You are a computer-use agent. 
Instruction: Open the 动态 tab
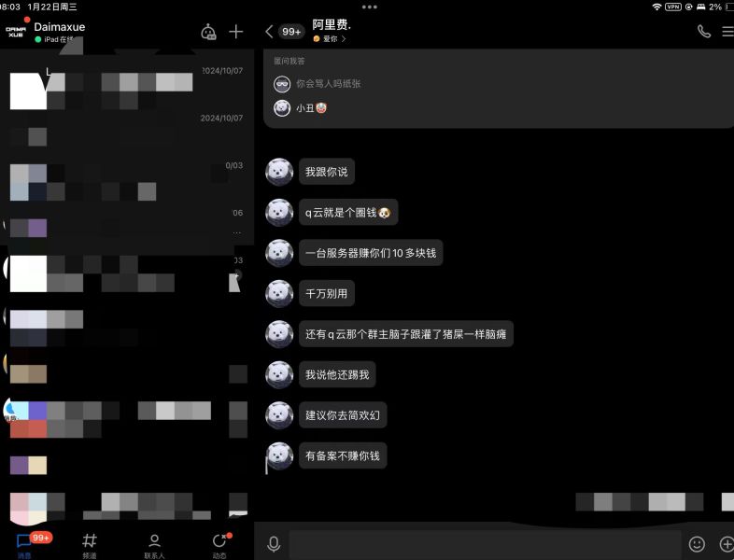tap(219, 546)
